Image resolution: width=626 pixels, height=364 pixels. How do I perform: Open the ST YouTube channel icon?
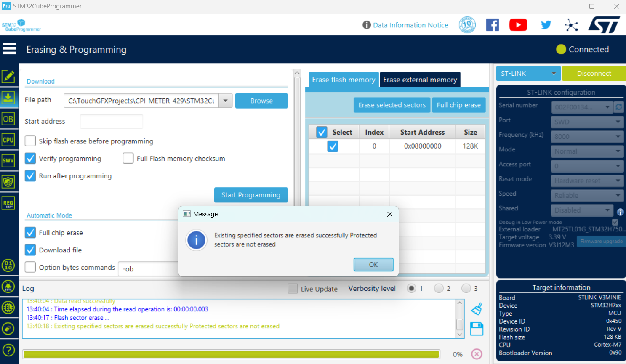518,25
